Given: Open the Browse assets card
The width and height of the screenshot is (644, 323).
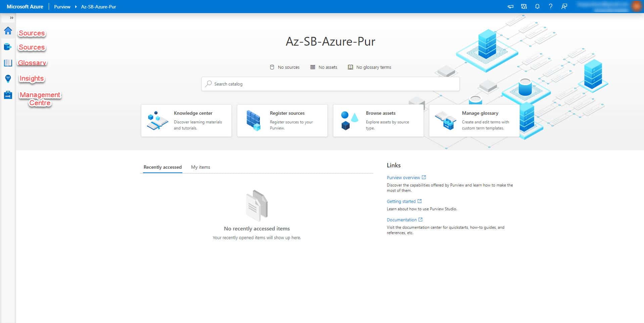Looking at the screenshot, I should click(x=378, y=120).
